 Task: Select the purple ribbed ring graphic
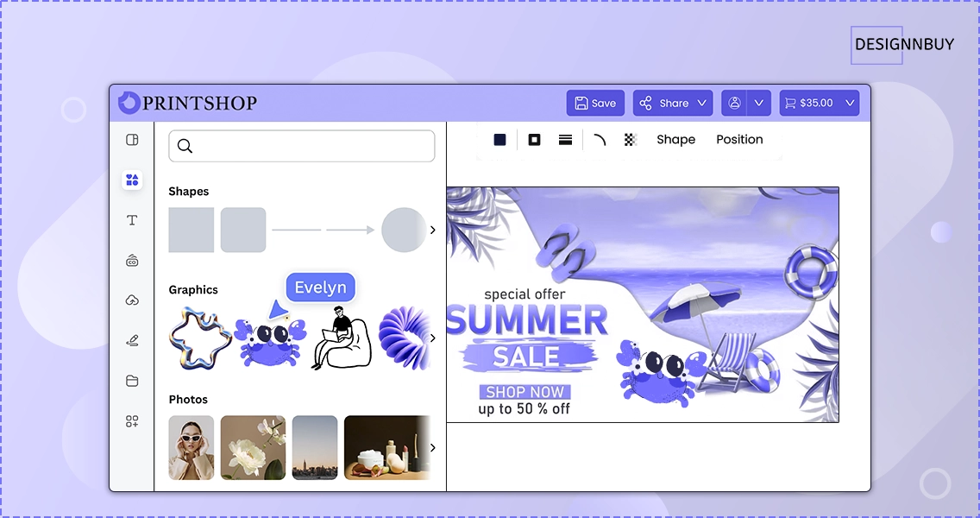(x=405, y=338)
